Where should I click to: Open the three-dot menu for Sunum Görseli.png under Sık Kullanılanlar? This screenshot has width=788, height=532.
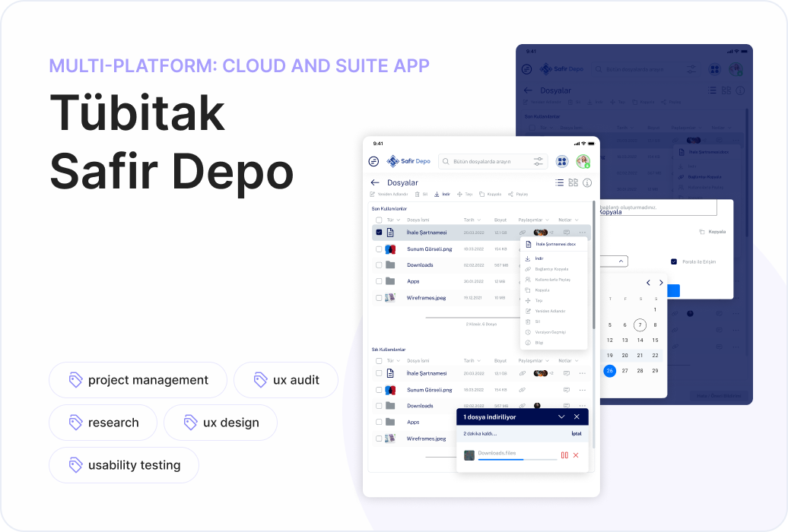(x=583, y=390)
